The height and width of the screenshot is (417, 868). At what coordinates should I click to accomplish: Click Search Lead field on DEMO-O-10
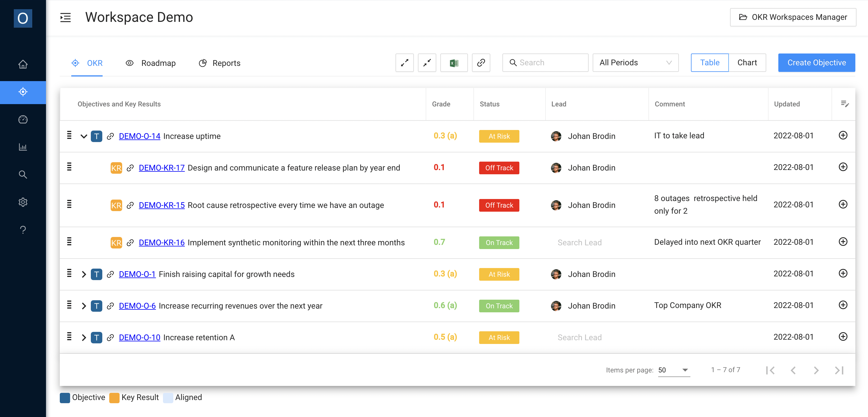pos(579,338)
